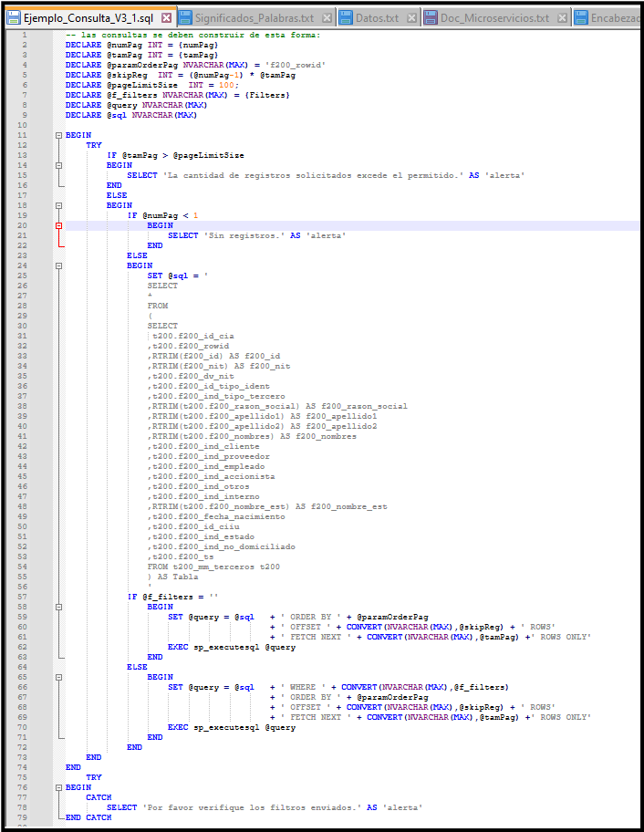
Task: Click the file icon on Datos.txt tab
Action: pos(346,18)
